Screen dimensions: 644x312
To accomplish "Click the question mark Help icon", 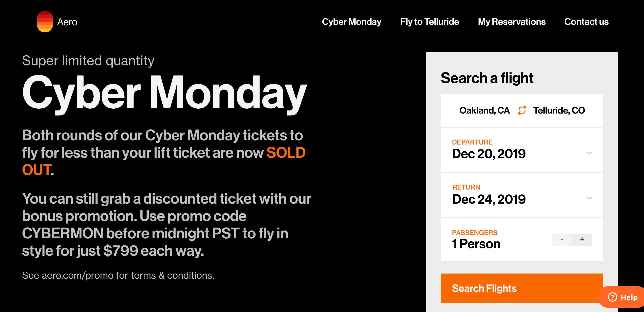I will [612, 297].
